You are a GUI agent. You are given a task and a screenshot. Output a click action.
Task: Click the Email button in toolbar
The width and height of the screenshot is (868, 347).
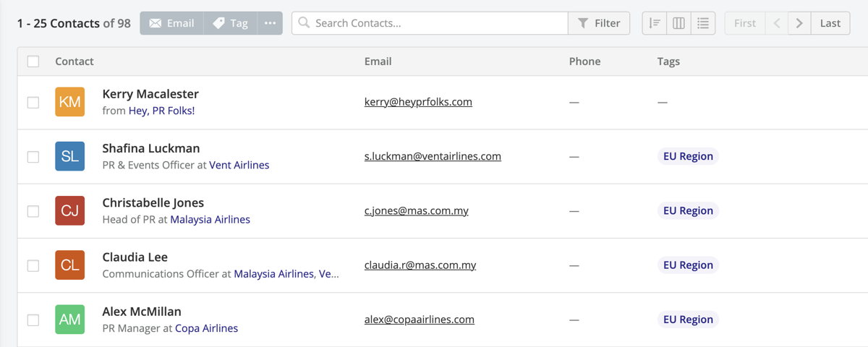tap(171, 23)
